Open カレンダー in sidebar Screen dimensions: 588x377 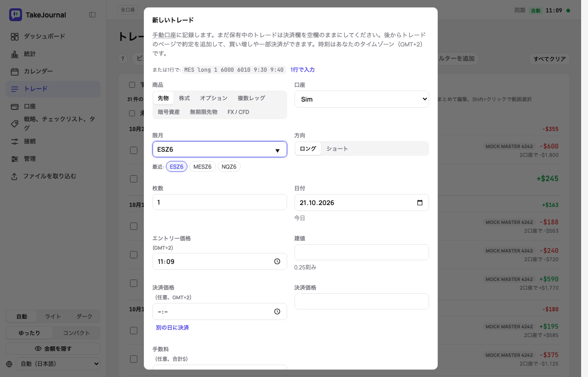[53, 71]
